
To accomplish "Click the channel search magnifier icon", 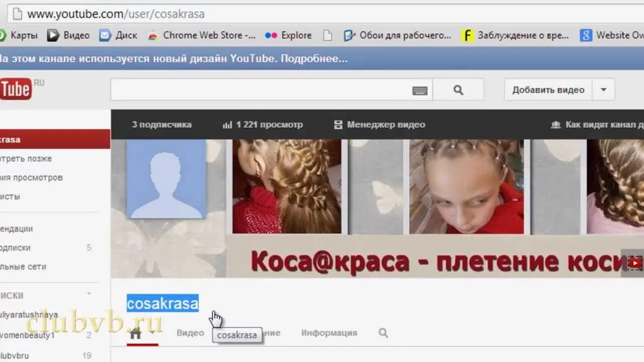I will click(383, 333).
